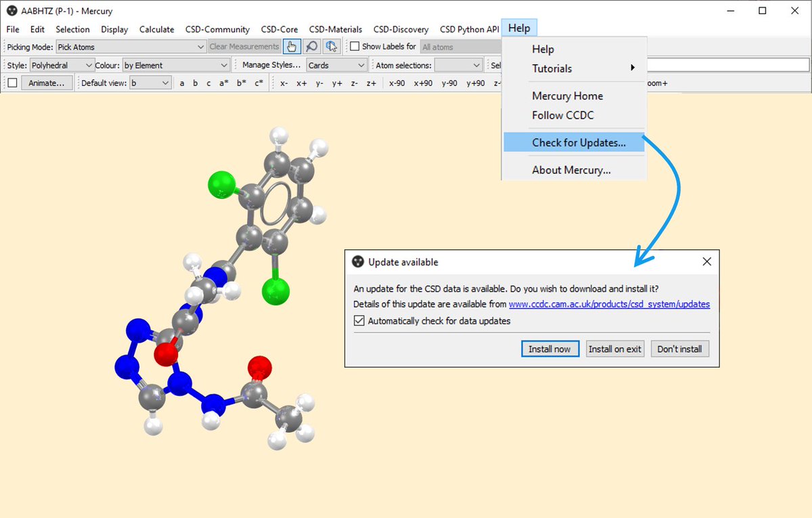This screenshot has height=518, width=812.
Task: Rotate view with y+90 button
Action: (x=476, y=83)
